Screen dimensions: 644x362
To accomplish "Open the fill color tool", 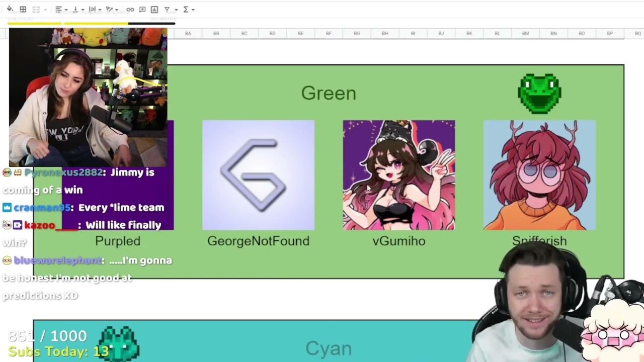I will point(10,10).
